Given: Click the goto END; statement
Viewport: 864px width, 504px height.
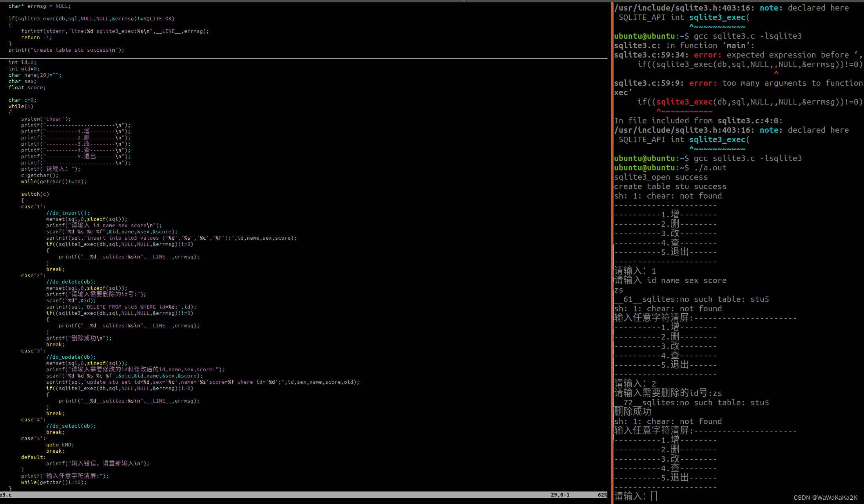Looking at the screenshot, I should [x=60, y=445].
